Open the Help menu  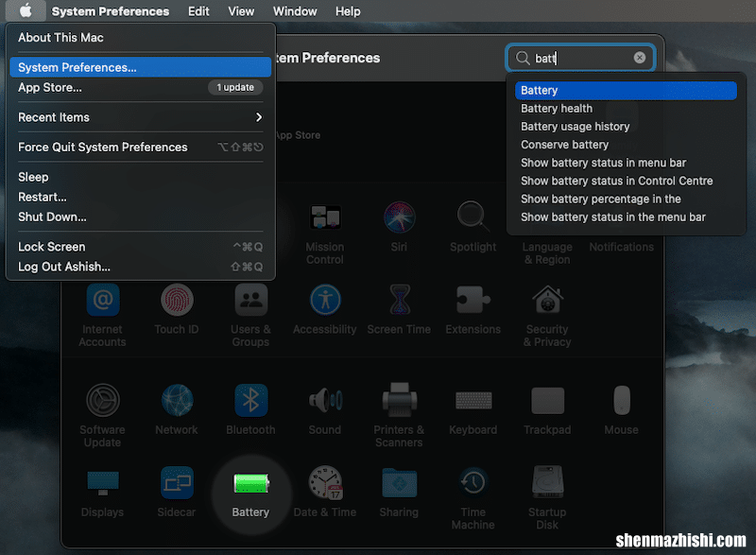(348, 11)
